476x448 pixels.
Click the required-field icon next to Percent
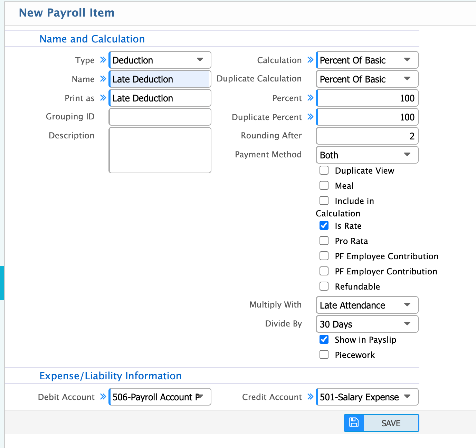[310, 98]
